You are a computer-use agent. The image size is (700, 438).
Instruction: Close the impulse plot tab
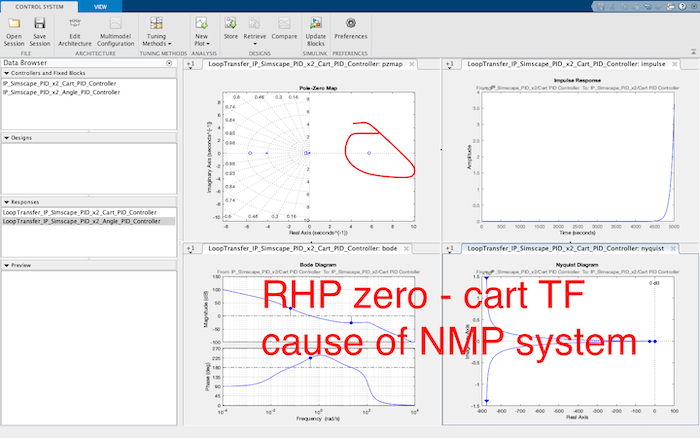pyautogui.click(x=675, y=64)
